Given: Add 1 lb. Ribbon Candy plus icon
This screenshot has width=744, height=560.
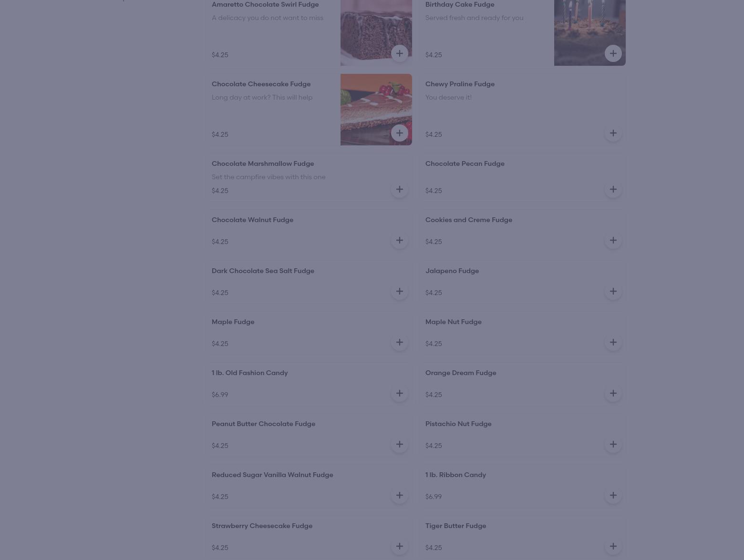Looking at the screenshot, I should tap(613, 495).
